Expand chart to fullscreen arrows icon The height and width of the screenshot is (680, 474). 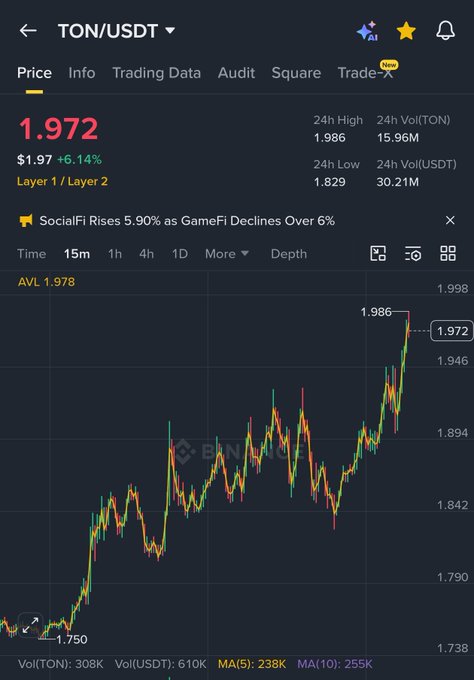tap(30, 625)
